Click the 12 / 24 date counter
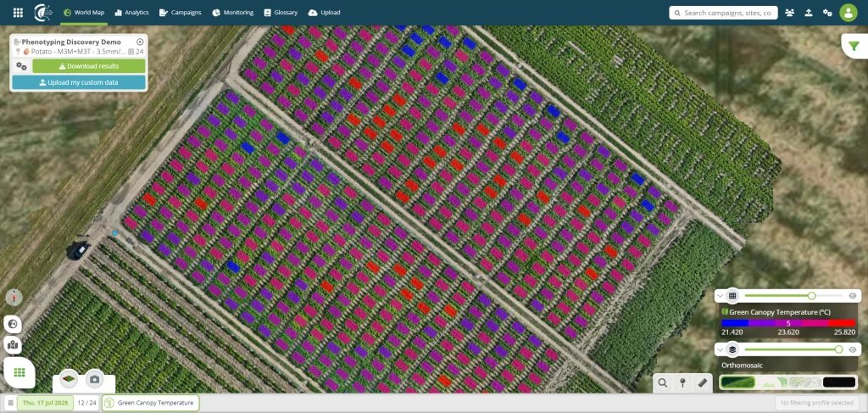Screen dimensions: 868x413 [x=86, y=403]
